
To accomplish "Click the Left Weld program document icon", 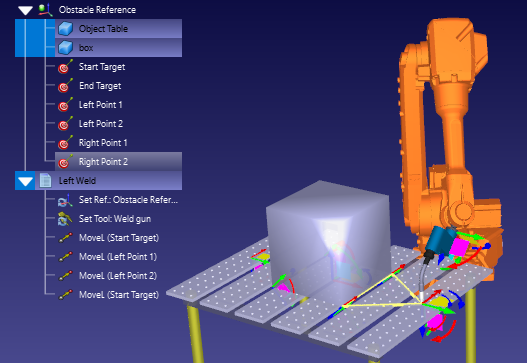I will click(45, 180).
